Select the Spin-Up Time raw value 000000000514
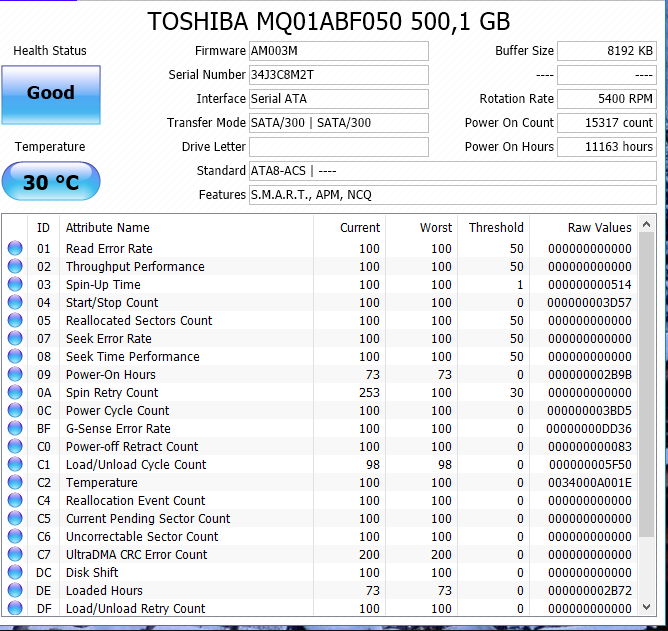The image size is (668, 631). (590, 285)
